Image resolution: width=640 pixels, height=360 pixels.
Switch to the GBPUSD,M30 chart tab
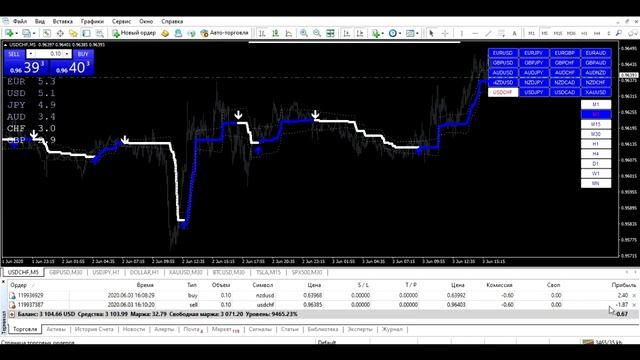65,272
